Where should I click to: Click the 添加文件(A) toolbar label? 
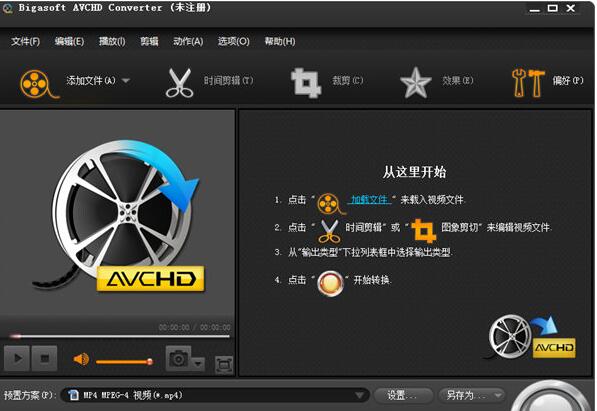(x=91, y=81)
